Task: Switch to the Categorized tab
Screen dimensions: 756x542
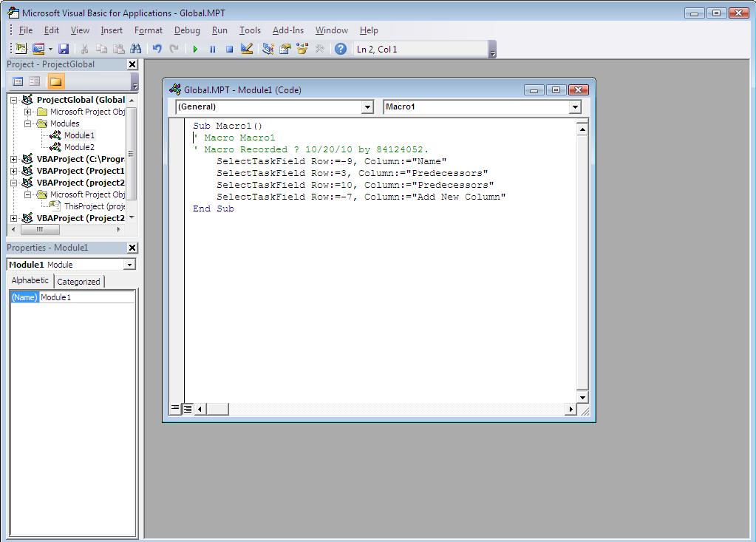Action: click(x=78, y=282)
